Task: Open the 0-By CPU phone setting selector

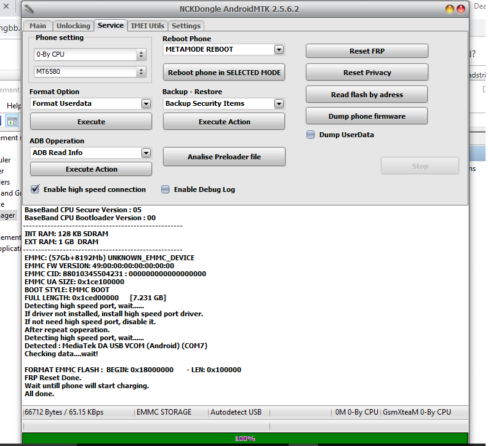Action: (90, 54)
